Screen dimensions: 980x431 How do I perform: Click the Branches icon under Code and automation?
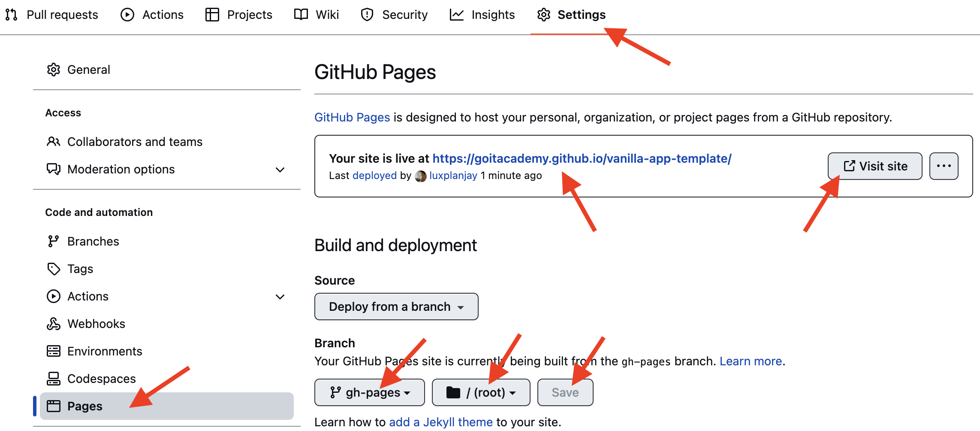point(54,241)
